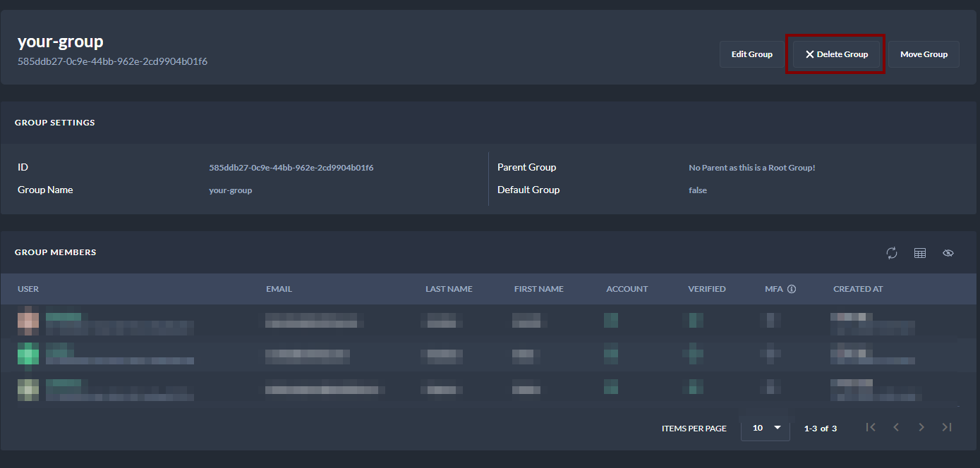Image resolution: width=980 pixels, height=468 pixels.
Task: Open the items per page dropdown
Action: [766, 428]
